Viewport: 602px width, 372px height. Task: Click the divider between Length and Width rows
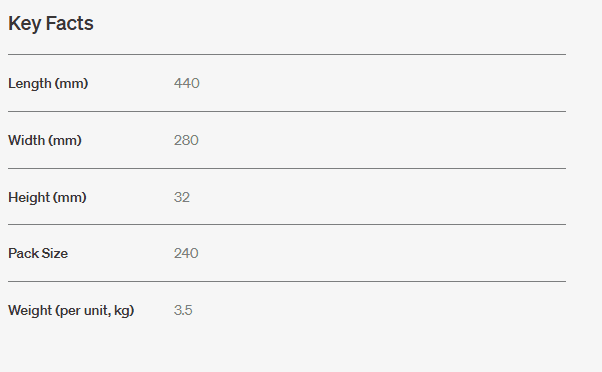[287, 112]
